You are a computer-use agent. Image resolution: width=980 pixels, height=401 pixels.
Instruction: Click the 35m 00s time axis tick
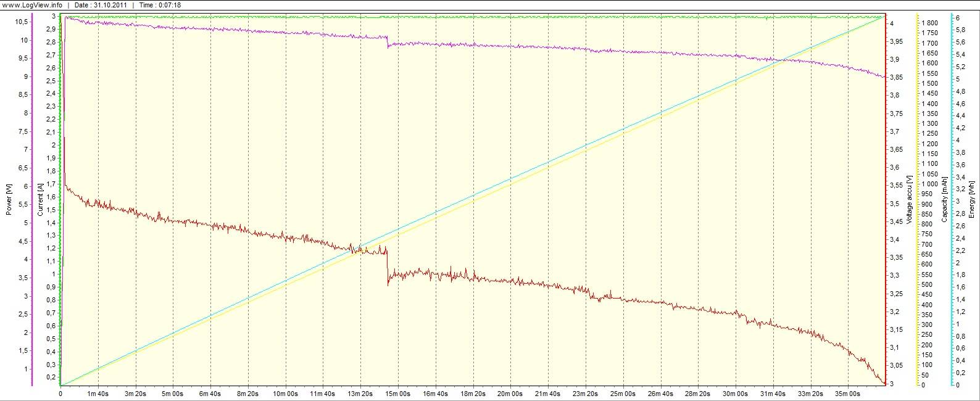[847, 394]
